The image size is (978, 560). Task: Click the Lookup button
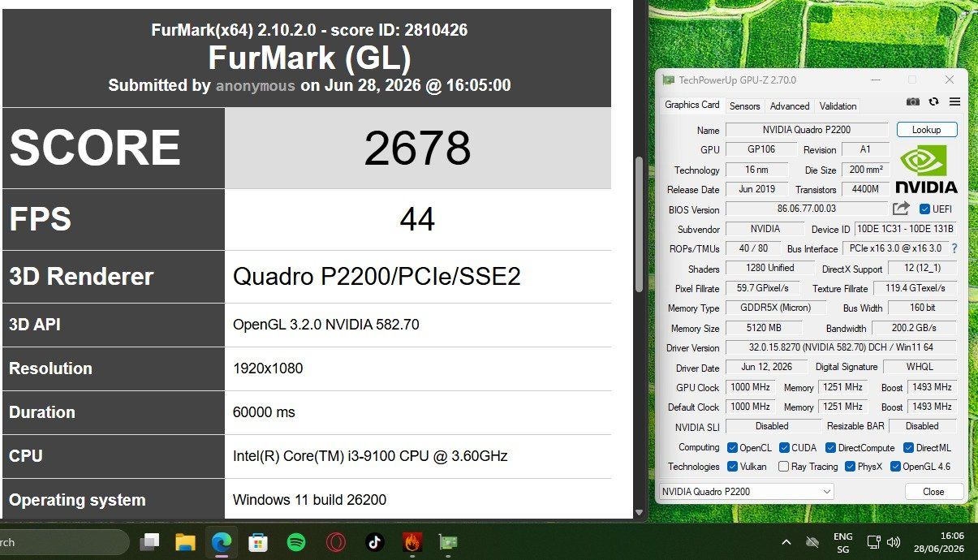tap(926, 130)
